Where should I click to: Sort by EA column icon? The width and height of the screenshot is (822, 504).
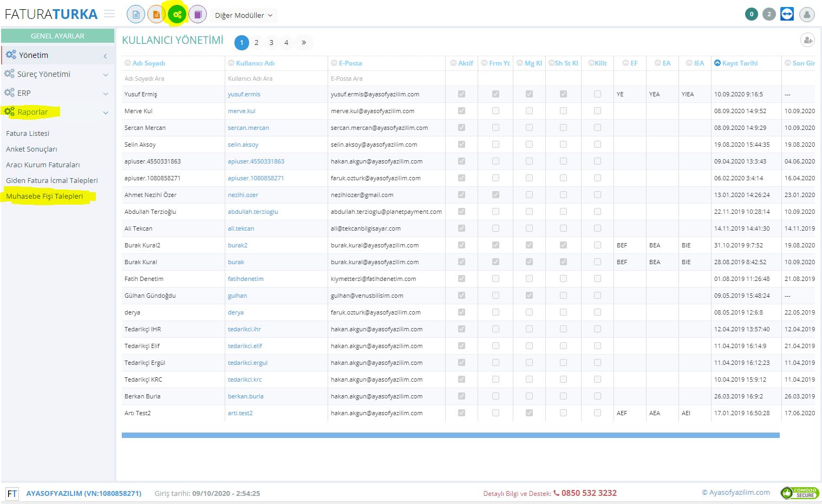click(658, 63)
